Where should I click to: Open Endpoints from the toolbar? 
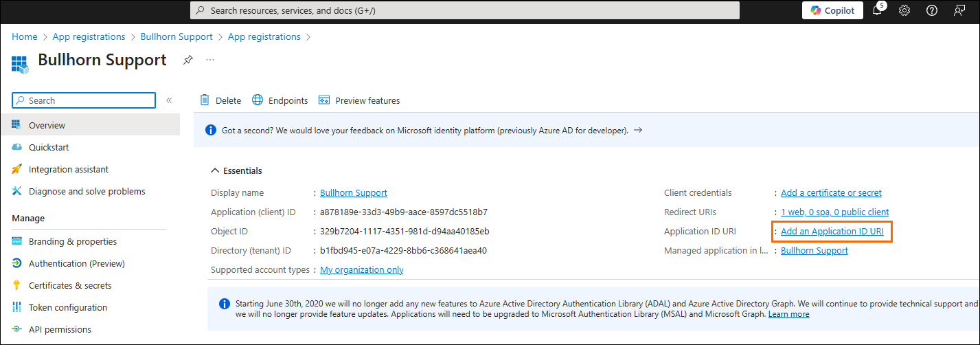pyautogui.click(x=280, y=100)
